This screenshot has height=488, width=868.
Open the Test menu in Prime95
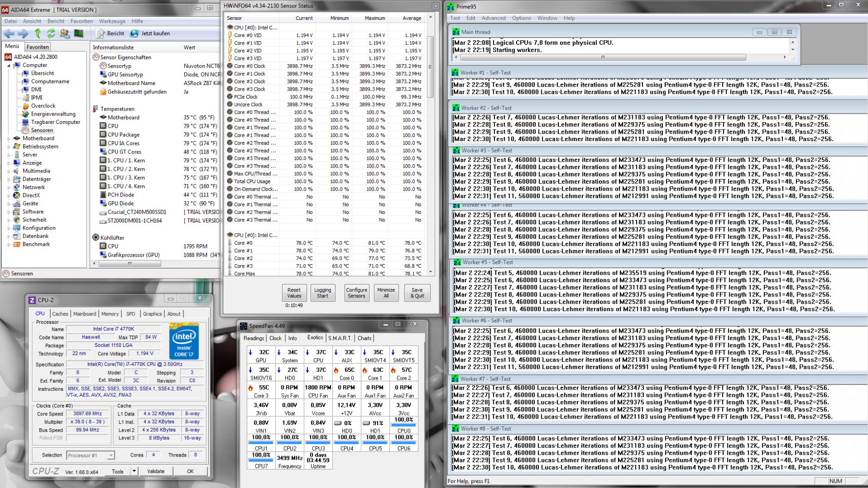(455, 18)
